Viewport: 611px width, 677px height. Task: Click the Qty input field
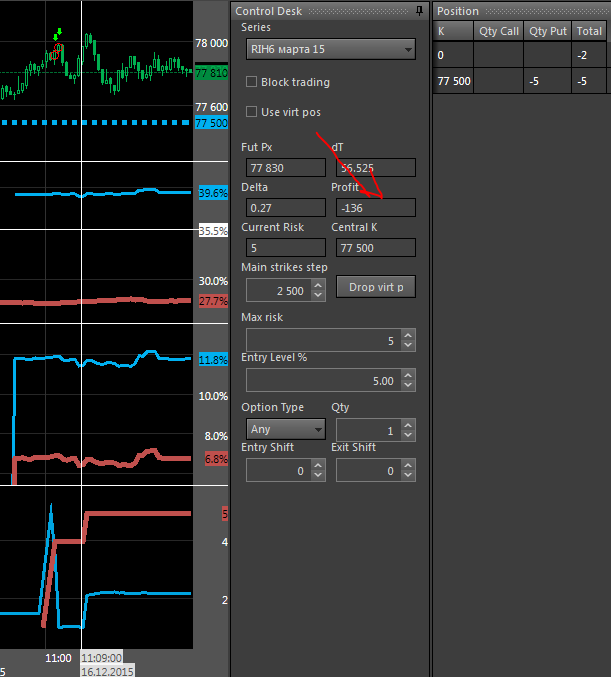click(x=369, y=430)
